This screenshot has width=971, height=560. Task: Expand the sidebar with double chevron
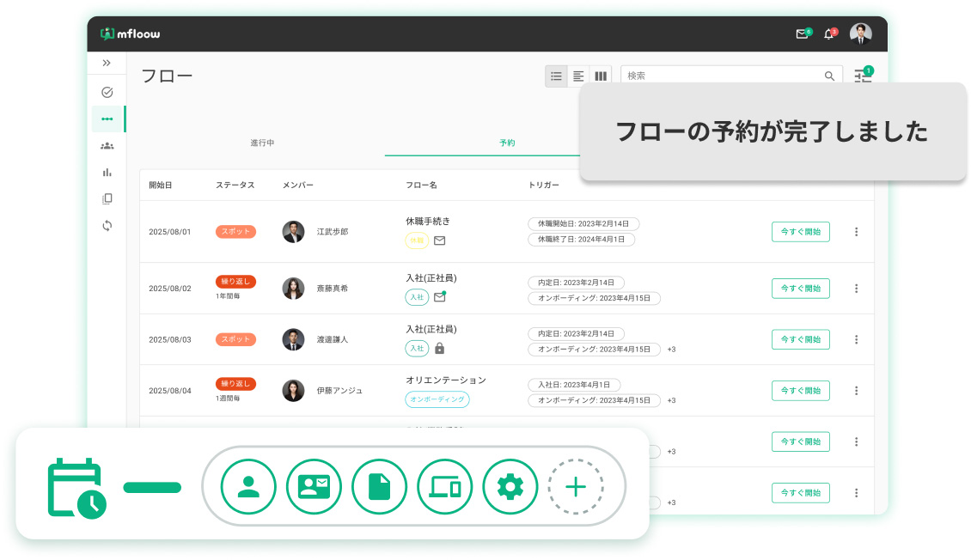107,63
